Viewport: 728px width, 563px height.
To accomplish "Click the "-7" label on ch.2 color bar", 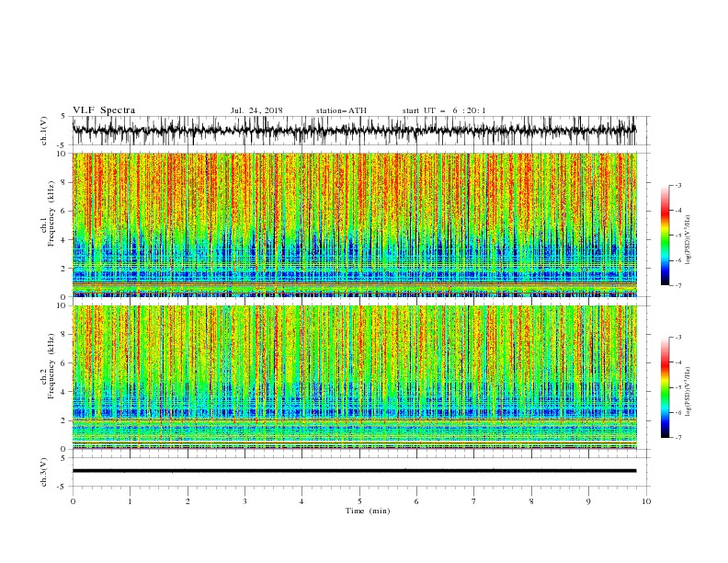I will click(x=678, y=438).
